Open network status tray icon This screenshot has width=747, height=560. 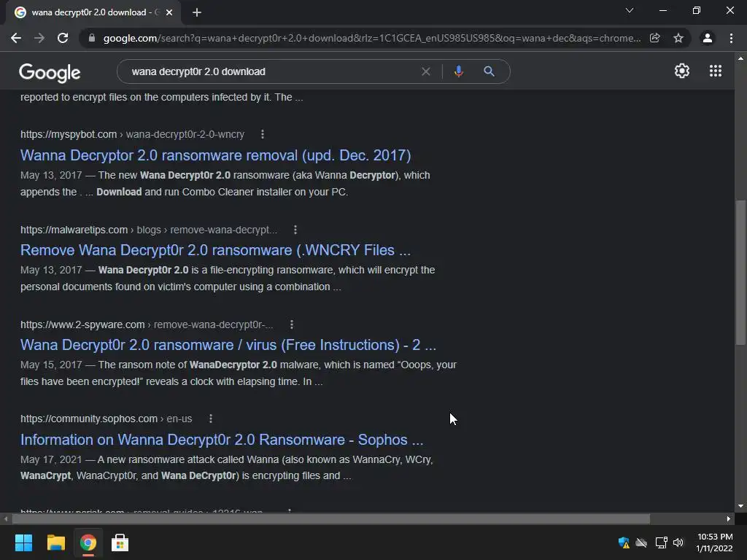coord(661,542)
